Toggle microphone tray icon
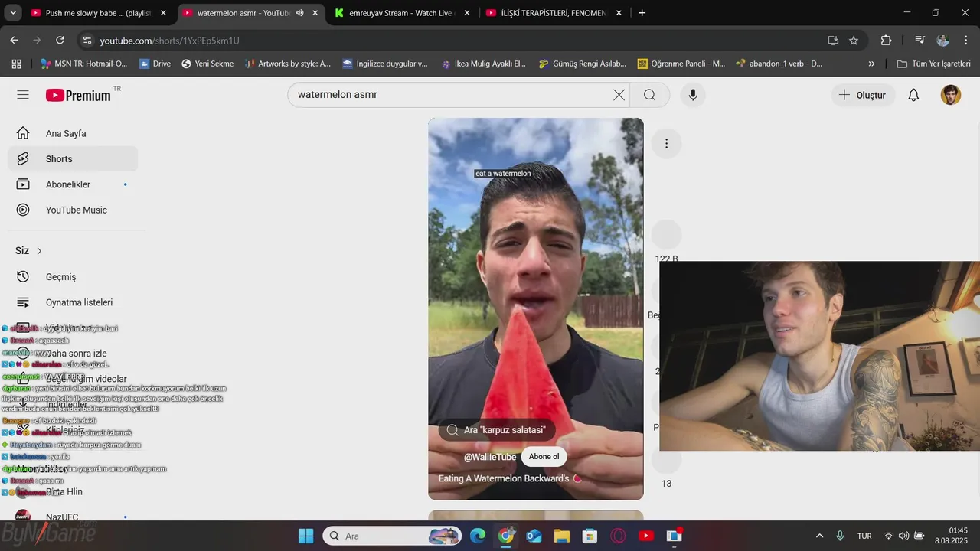The height and width of the screenshot is (551, 980). (840, 536)
